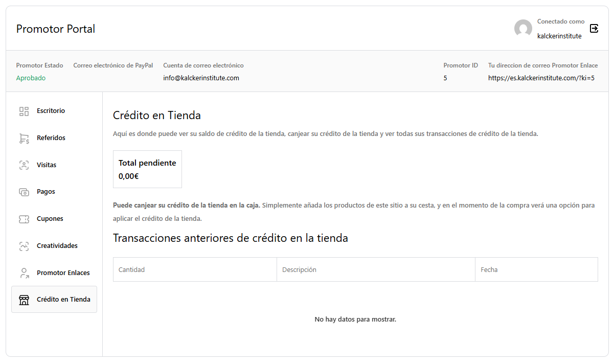The height and width of the screenshot is (364, 614).
Task: Click the Fecha column header
Action: pyautogui.click(x=489, y=269)
